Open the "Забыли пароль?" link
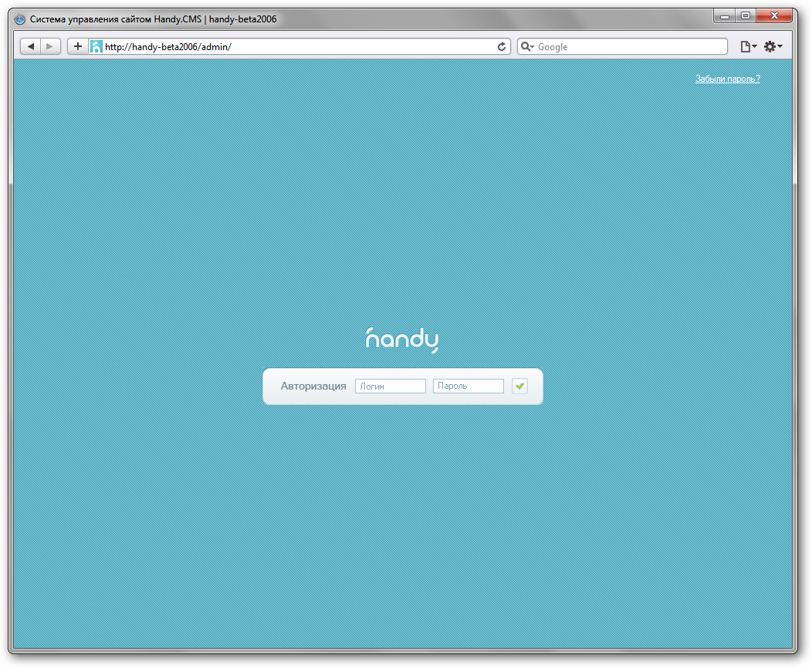Viewport: 812px width, 668px height. [x=727, y=79]
